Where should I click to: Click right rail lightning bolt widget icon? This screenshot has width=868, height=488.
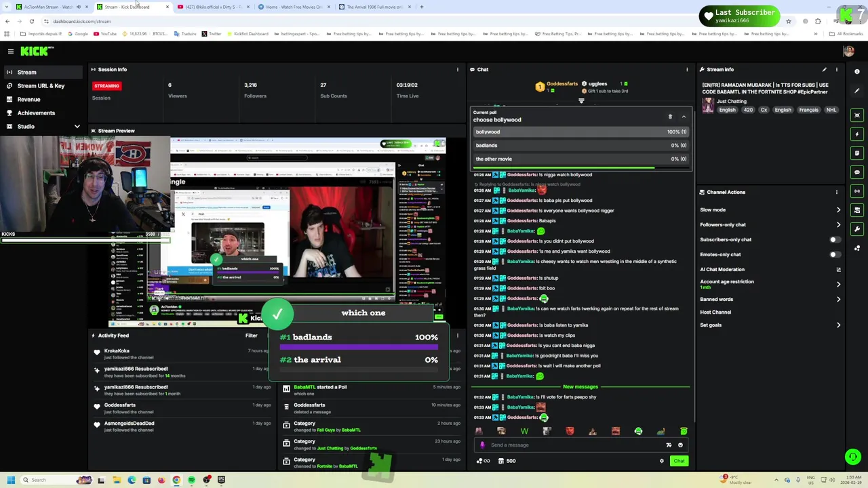857,134
